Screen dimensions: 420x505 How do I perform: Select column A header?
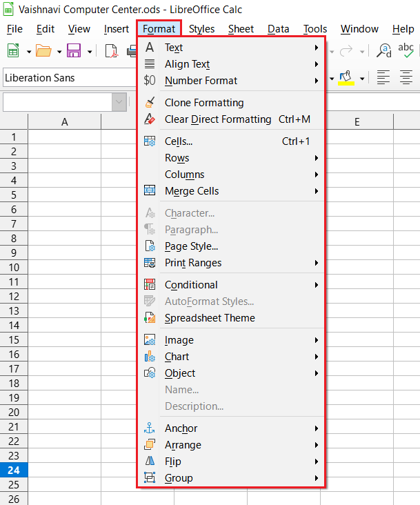pyautogui.click(x=65, y=121)
